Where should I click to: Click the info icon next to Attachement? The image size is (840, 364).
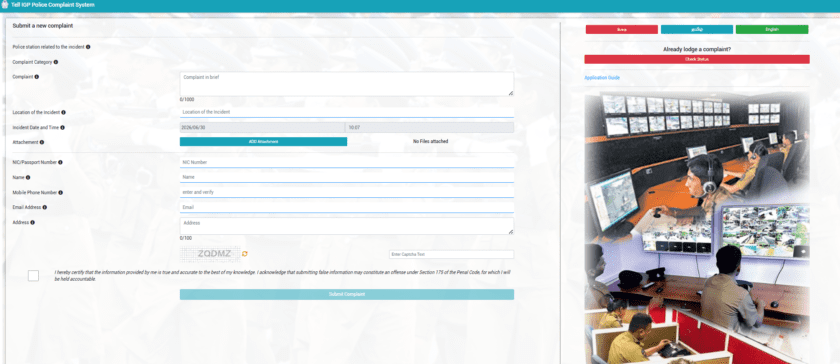[42, 142]
